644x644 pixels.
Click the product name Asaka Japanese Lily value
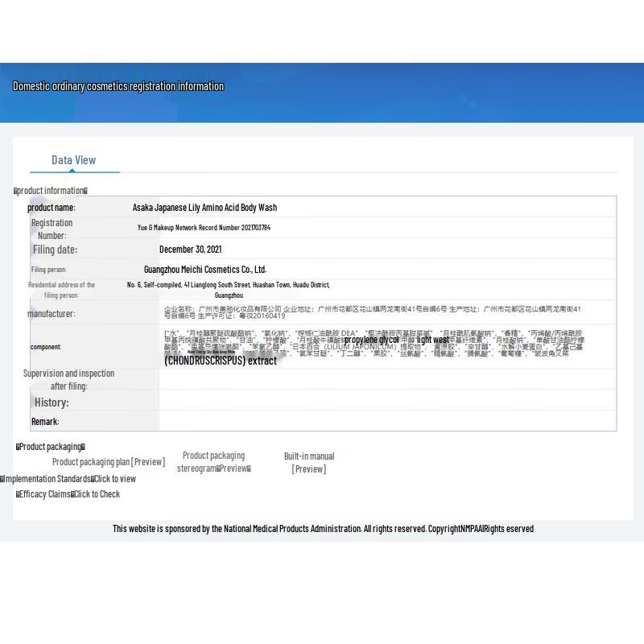204,208
